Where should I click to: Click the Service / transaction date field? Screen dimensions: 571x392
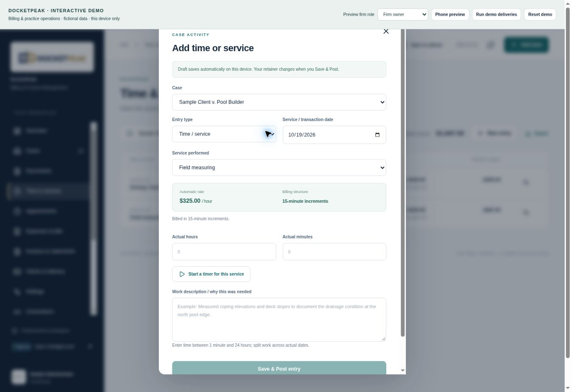click(334, 135)
